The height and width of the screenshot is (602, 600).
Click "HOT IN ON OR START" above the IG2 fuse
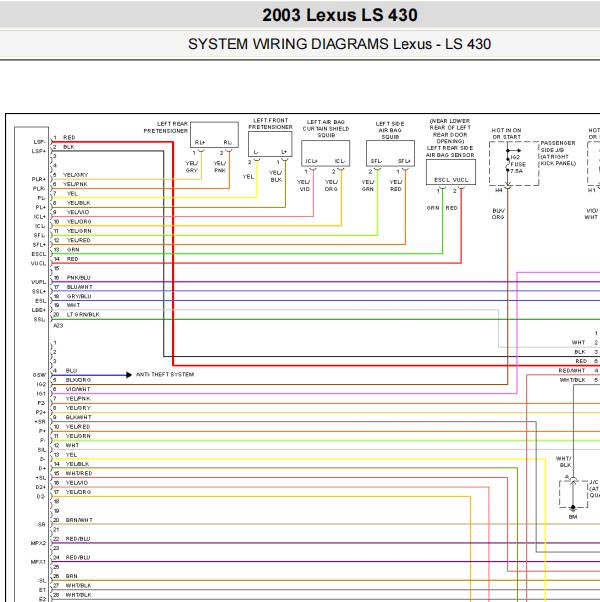tap(506, 134)
